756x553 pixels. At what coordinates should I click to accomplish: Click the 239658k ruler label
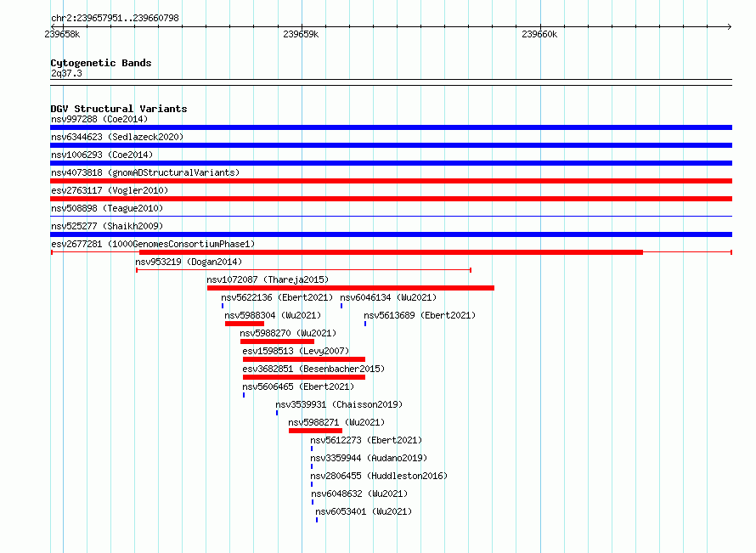tap(62, 34)
